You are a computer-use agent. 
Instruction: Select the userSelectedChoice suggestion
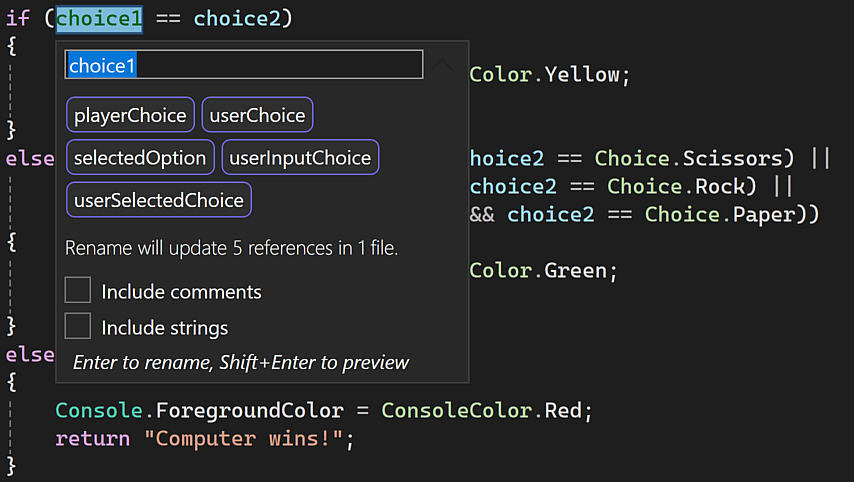(159, 200)
